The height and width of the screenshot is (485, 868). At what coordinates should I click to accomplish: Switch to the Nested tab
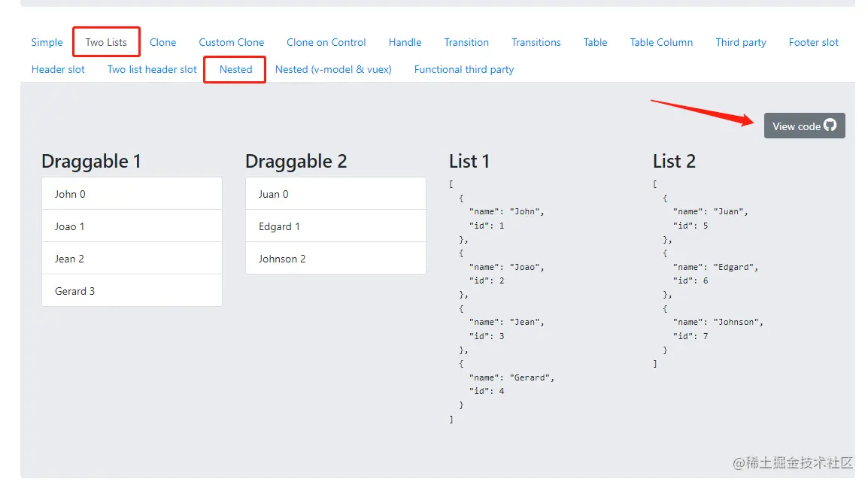pyautogui.click(x=235, y=69)
